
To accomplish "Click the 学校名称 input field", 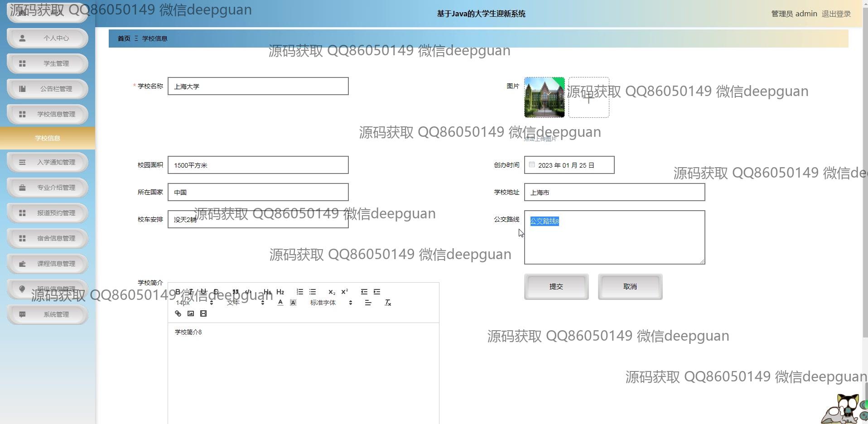I will pos(258,86).
